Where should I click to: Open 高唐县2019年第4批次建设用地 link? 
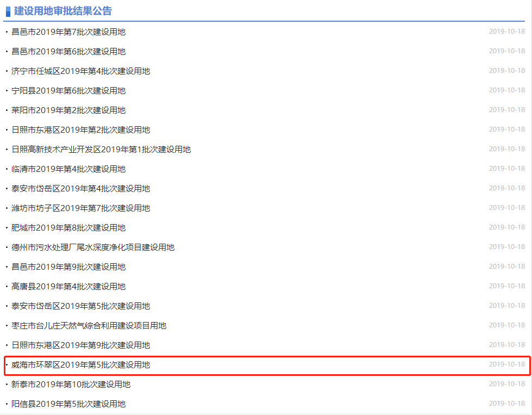pyautogui.click(x=68, y=287)
